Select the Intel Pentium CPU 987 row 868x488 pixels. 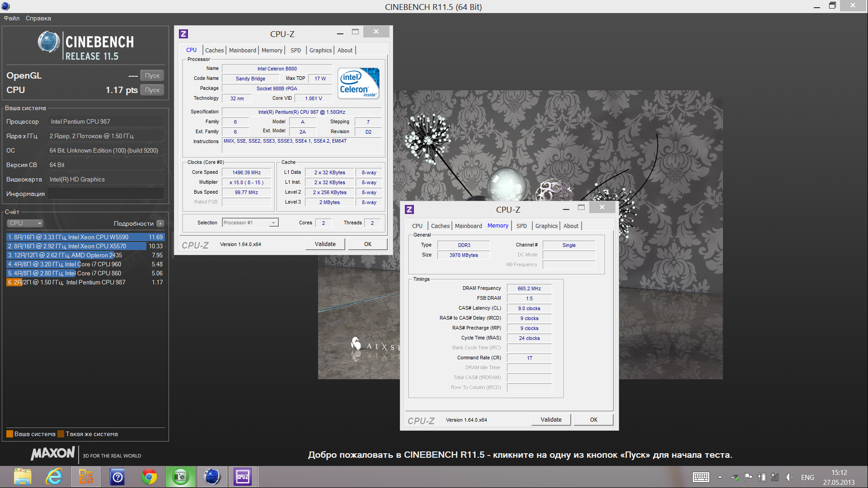pyautogui.click(x=85, y=282)
